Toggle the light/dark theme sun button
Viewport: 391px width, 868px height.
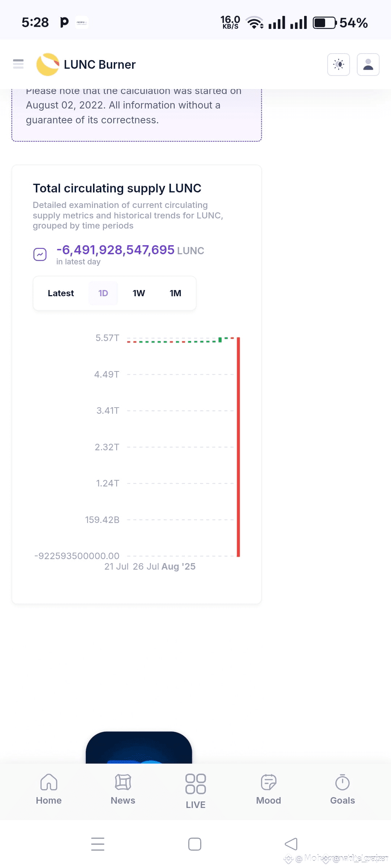pos(339,64)
